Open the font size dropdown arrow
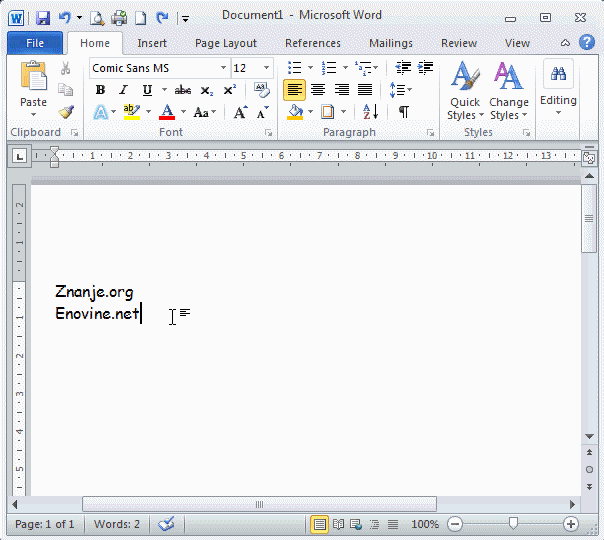 pos(266,68)
